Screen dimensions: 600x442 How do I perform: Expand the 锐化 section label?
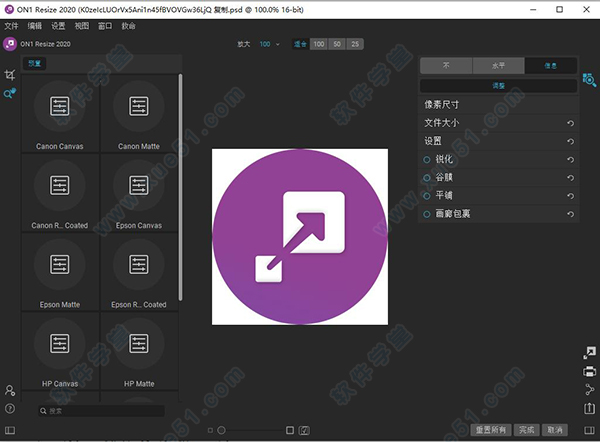(444, 159)
